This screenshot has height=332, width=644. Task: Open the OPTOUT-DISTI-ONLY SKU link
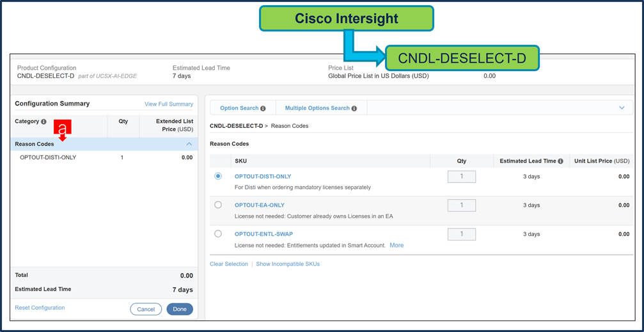(263, 177)
